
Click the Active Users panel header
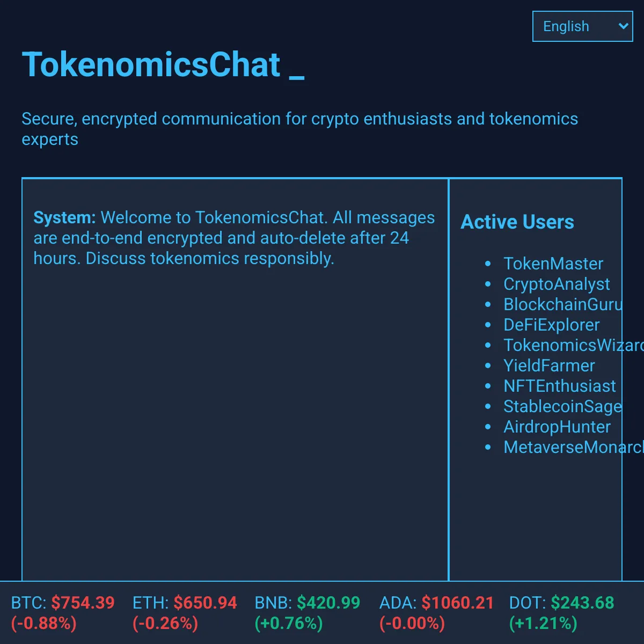(517, 222)
